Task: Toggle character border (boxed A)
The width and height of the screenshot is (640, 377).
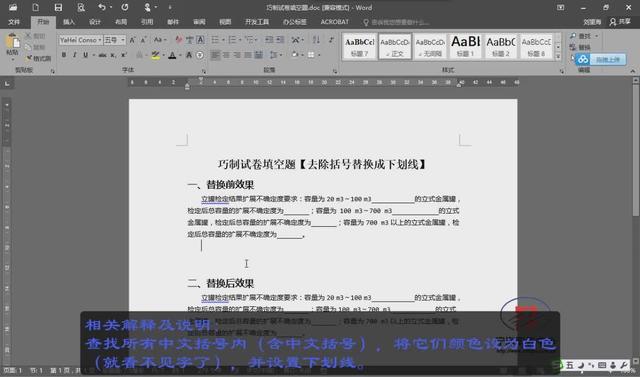Action: pos(200,40)
